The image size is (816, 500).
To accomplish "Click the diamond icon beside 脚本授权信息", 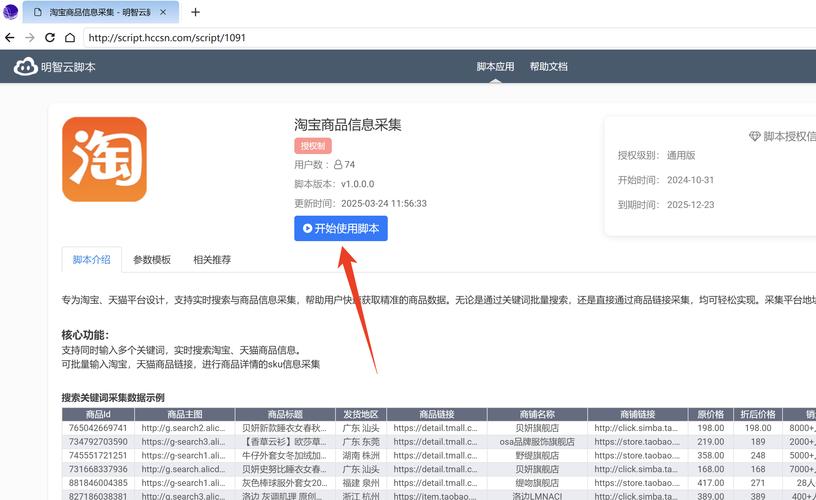I will coord(754,136).
